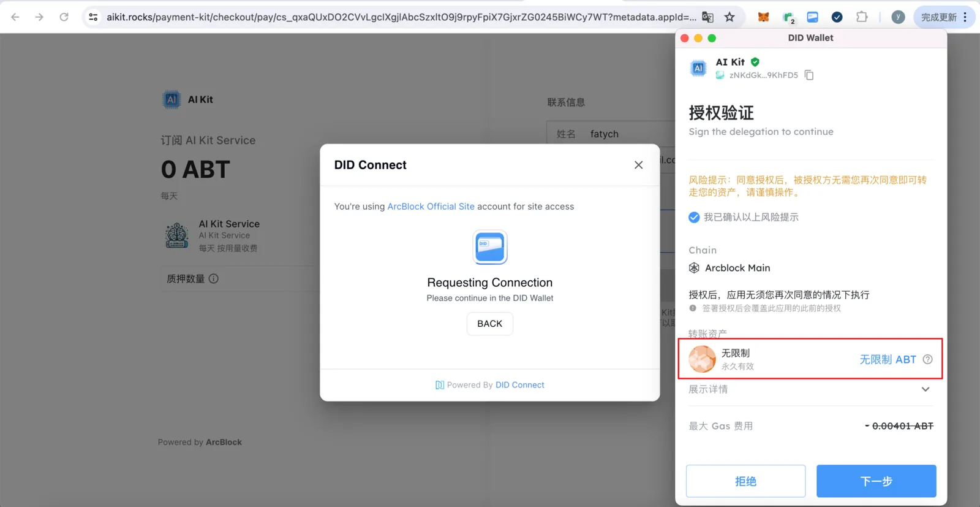Click the 永久有效 validity text
This screenshot has width=980, height=507.
click(737, 367)
